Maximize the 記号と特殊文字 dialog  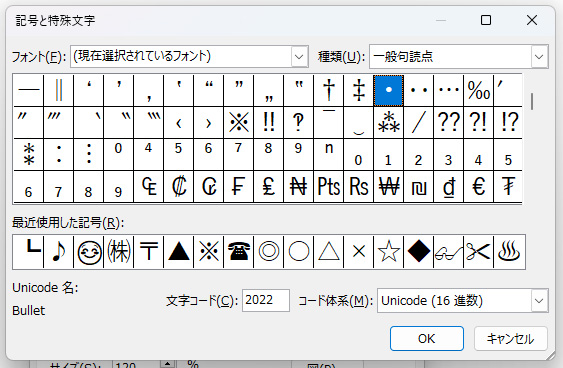[486, 20]
